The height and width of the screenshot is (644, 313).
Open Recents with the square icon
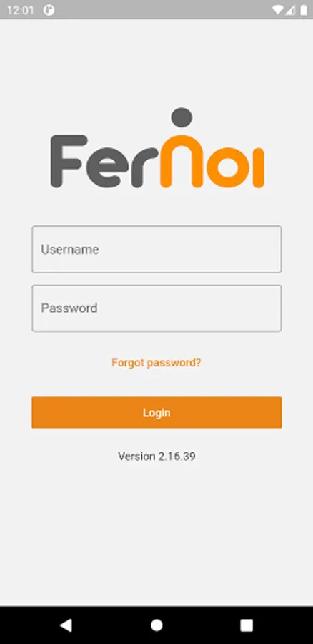(247, 625)
